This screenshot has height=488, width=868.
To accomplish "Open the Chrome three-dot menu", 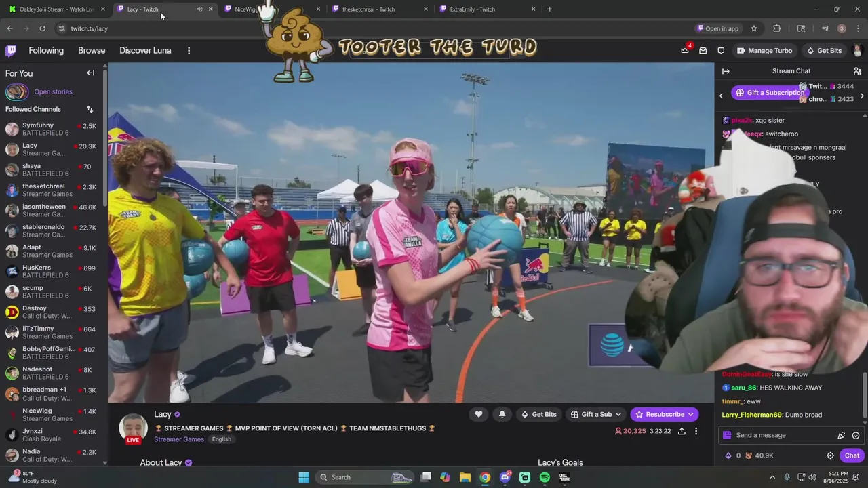I will (x=857, y=28).
